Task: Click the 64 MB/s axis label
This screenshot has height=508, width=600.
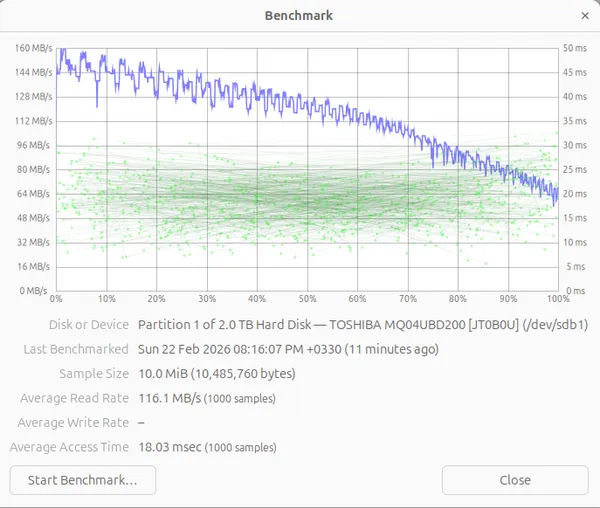Action: coord(34,194)
